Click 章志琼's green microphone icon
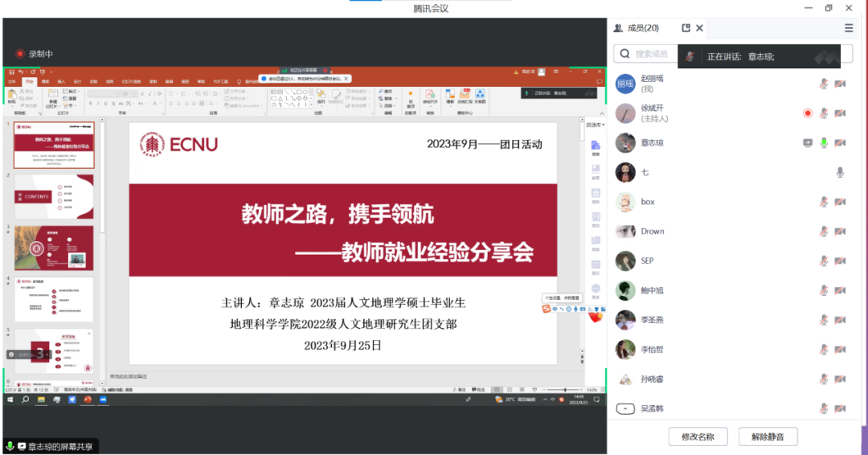Viewport: 868px width, 455px height. coord(824,143)
